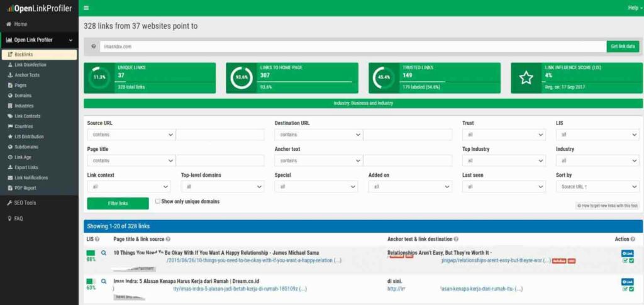This screenshot has height=305, width=644.
Task: Click the Link Notifications envelope icon
Action: pos(10,178)
